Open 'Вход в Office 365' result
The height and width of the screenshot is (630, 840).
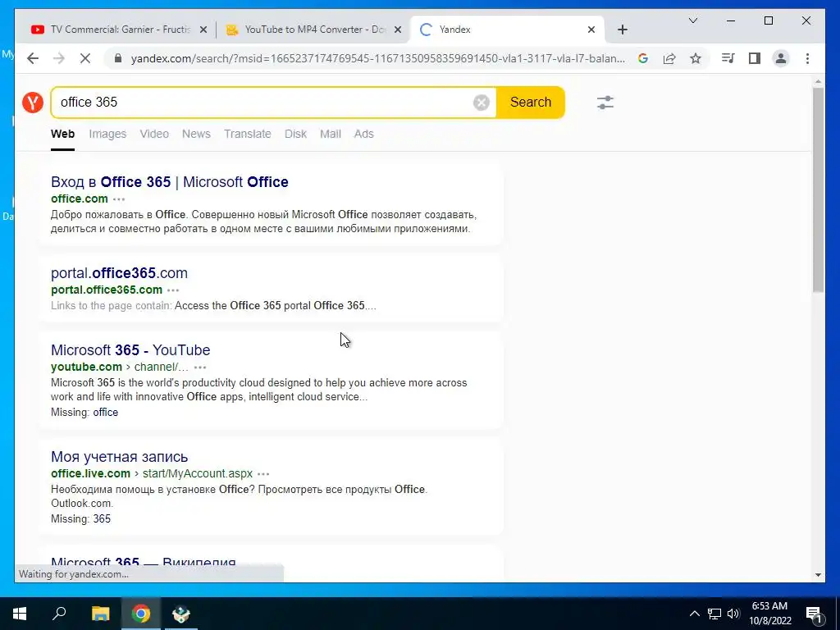169,182
